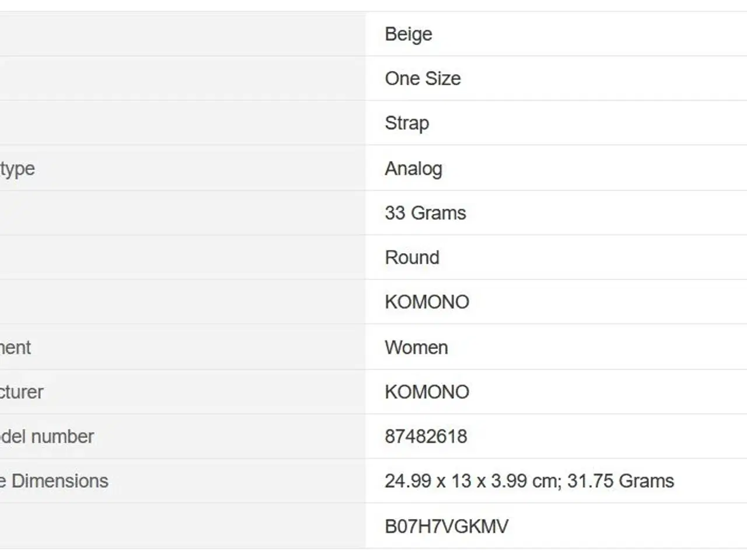This screenshot has width=747, height=560.
Task: Click the KOMONO manufacturer value below Women
Action: [427, 392]
